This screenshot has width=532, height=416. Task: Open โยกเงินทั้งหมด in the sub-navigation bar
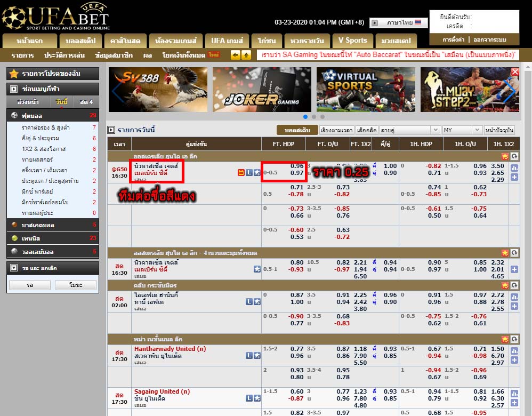coord(183,55)
